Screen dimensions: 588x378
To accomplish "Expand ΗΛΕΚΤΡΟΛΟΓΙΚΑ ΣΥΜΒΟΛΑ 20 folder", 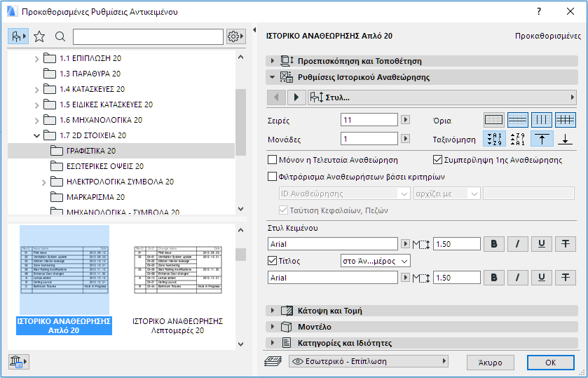I will 44,182.
